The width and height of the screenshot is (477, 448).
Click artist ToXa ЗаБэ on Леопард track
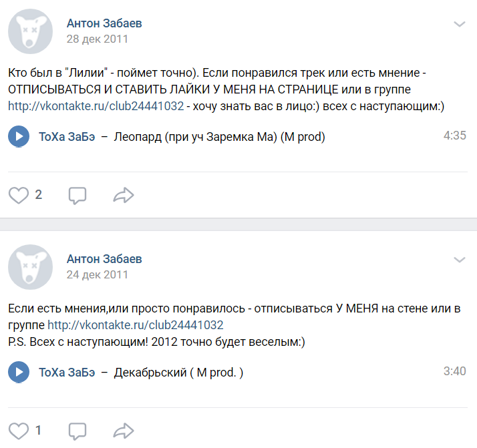point(67,137)
